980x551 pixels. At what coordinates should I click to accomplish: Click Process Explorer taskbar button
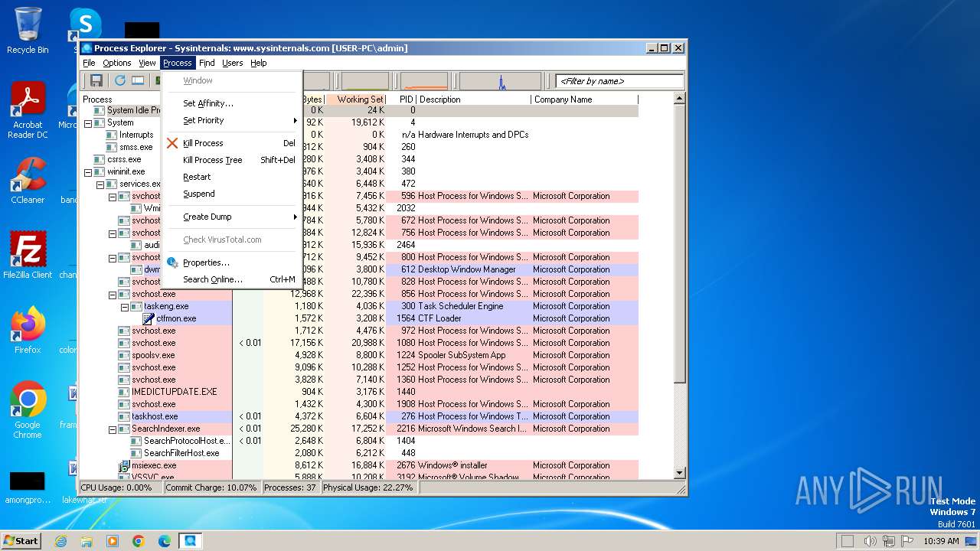point(190,541)
